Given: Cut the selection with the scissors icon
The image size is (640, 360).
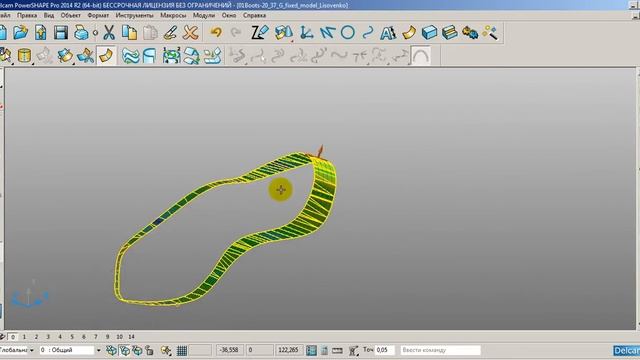Looking at the screenshot, I should tap(109, 33).
